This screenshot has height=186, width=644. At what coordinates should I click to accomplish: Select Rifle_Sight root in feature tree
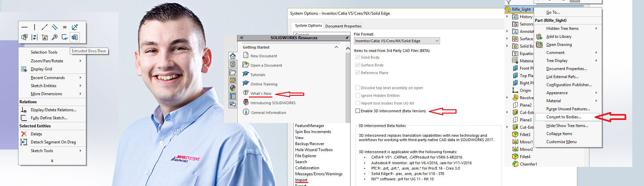pos(521,9)
